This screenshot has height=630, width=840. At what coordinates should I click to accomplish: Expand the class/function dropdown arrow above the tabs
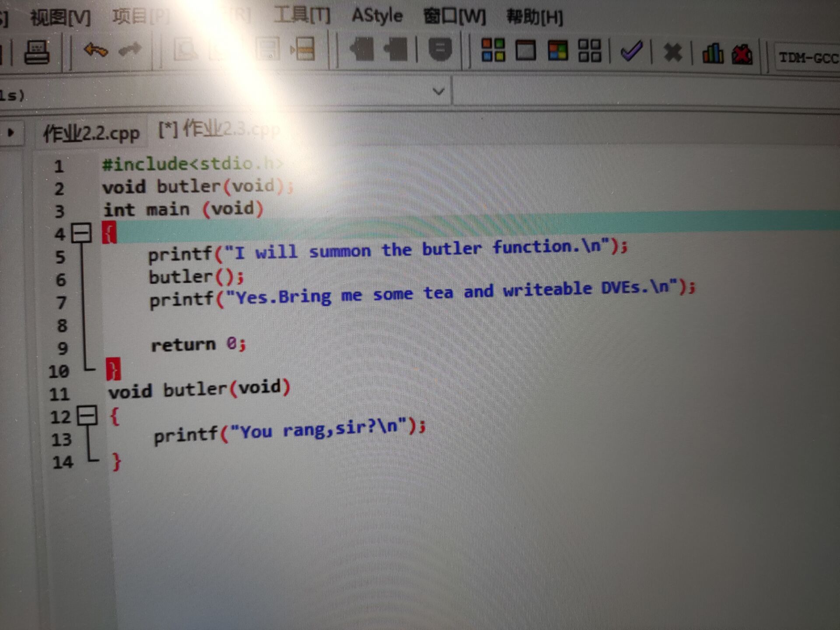[x=438, y=91]
